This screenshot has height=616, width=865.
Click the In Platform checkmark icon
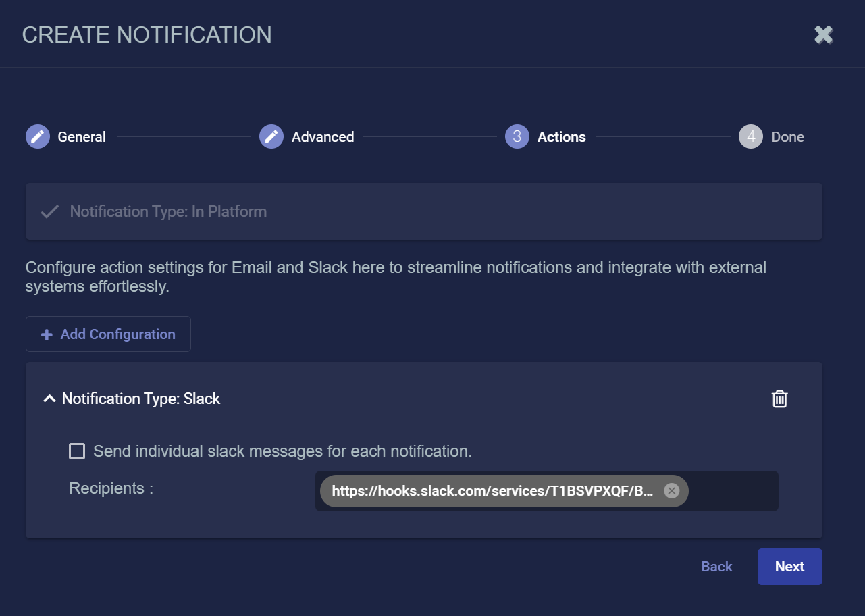coord(49,212)
